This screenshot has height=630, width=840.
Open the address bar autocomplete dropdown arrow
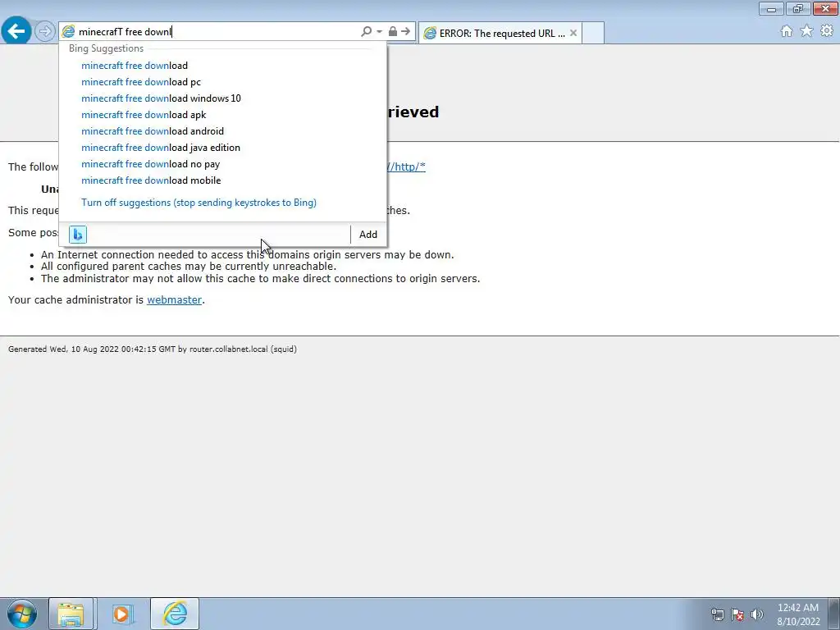click(x=379, y=32)
